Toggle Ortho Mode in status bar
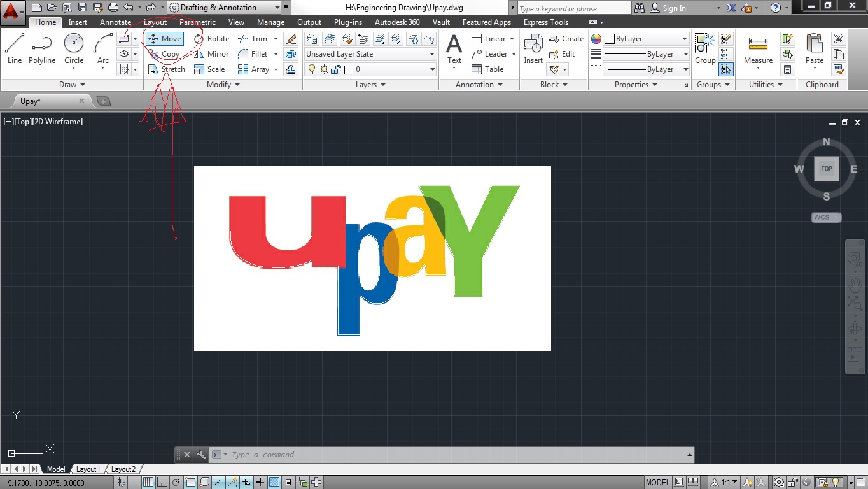868x489 pixels. coord(162,483)
